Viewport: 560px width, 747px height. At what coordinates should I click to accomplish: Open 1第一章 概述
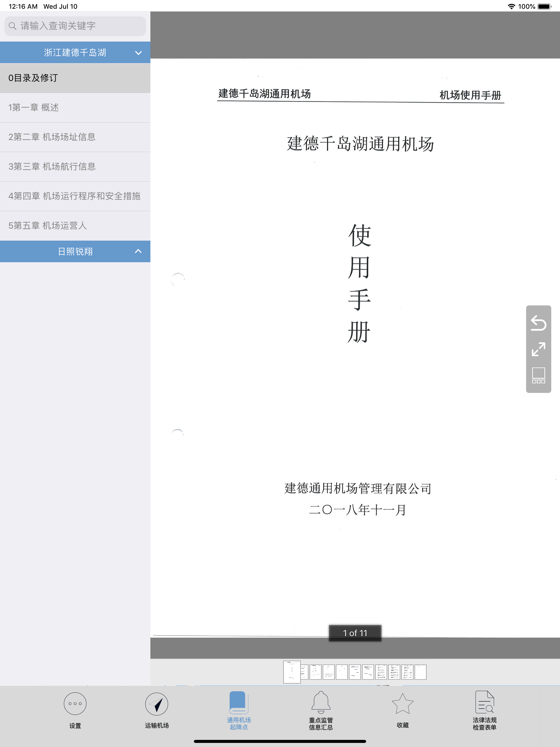coord(75,108)
